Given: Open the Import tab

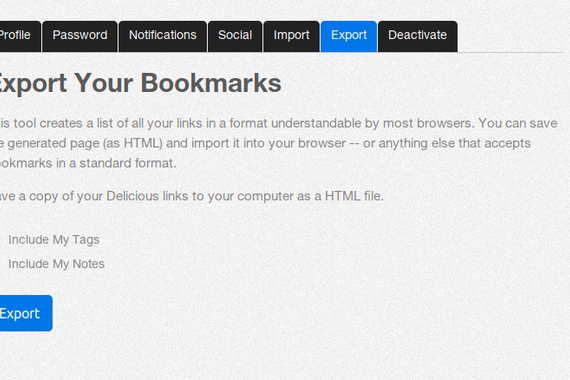Looking at the screenshot, I should pos(292,36).
